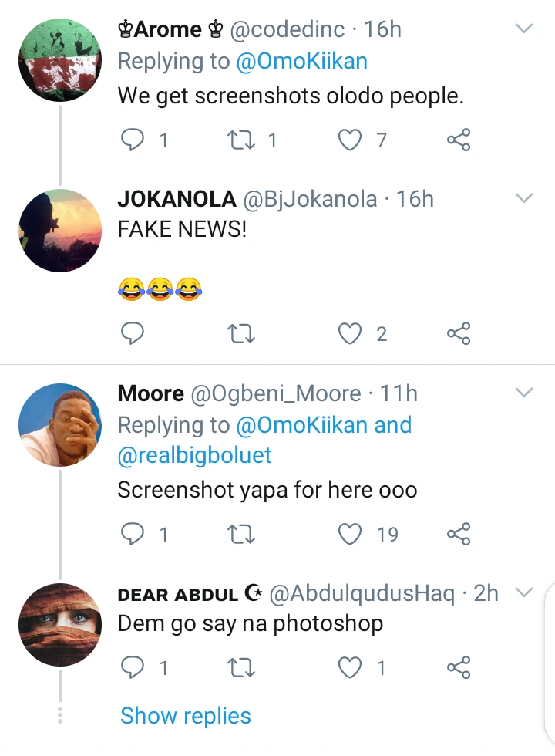The height and width of the screenshot is (756, 555).
Task: Like Arome's tweet with 7 likes
Action: coord(351,140)
